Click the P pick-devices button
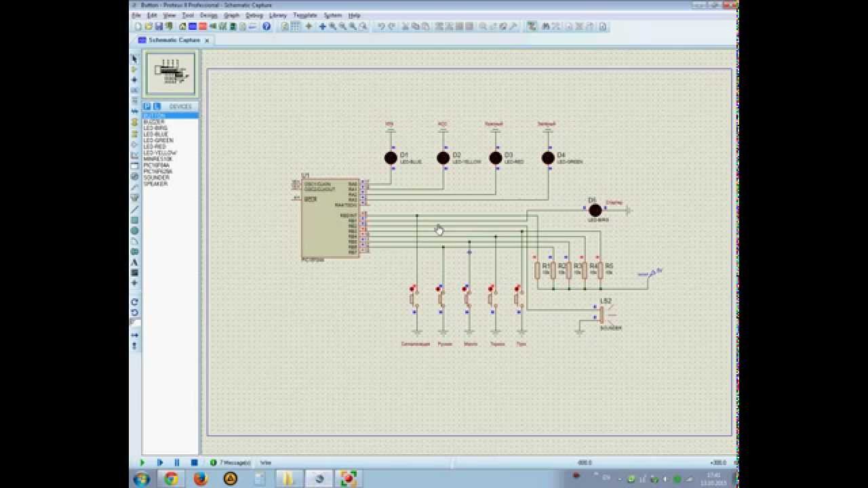 (x=147, y=106)
